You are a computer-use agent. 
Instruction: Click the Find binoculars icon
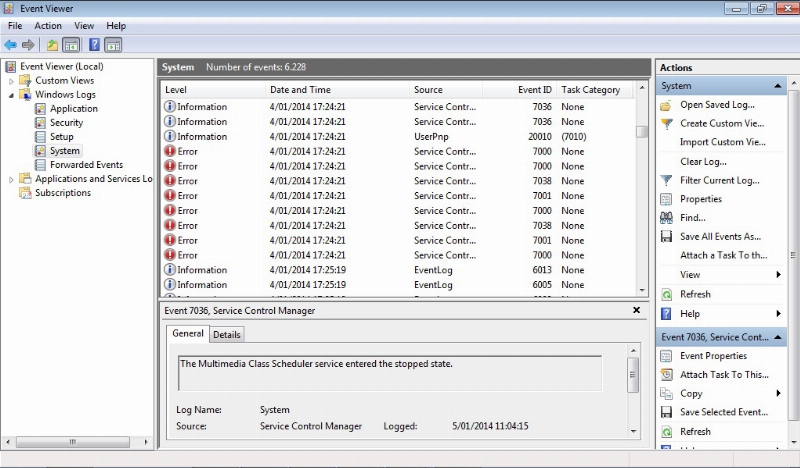666,218
